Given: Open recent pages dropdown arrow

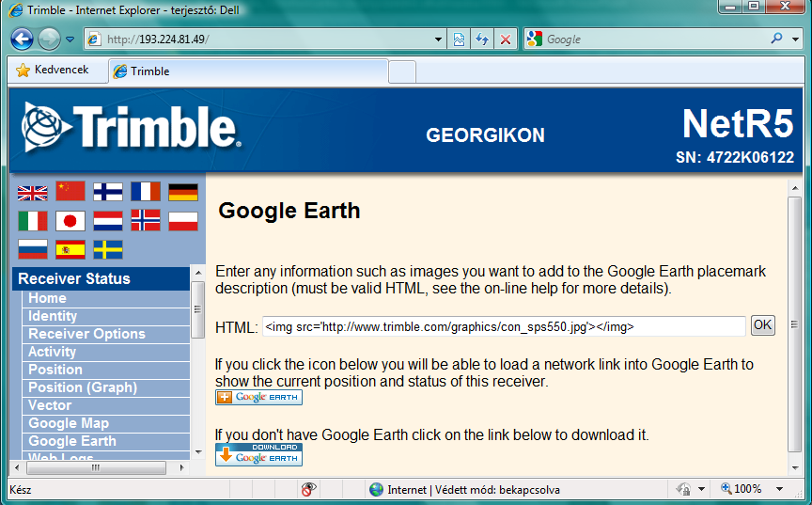Looking at the screenshot, I should (x=70, y=39).
